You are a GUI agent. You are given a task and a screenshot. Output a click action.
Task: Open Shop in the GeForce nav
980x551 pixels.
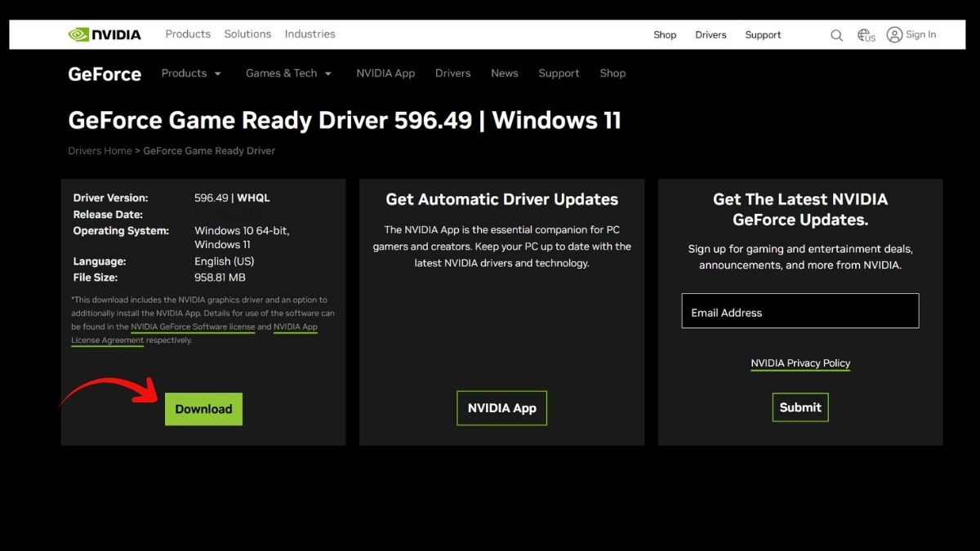tap(612, 73)
